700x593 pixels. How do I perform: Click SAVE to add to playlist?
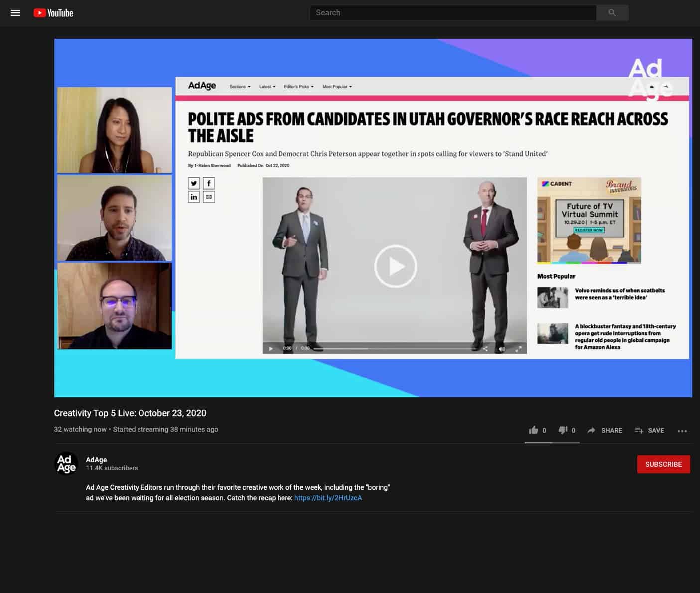(649, 430)
